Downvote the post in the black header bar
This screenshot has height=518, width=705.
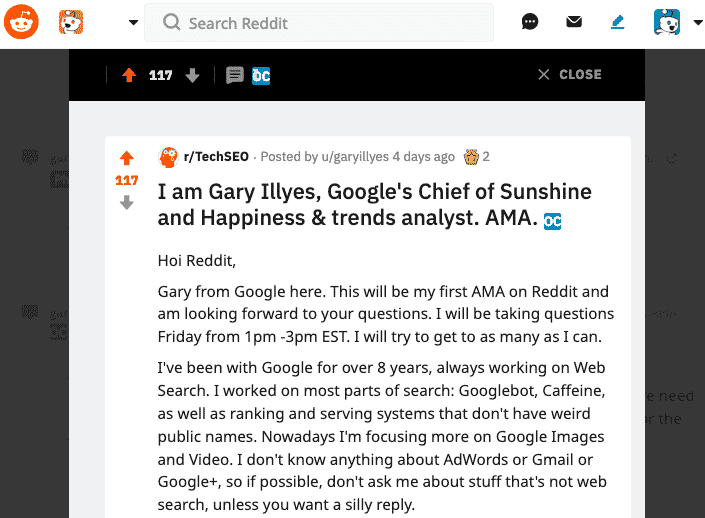[192, 76]
